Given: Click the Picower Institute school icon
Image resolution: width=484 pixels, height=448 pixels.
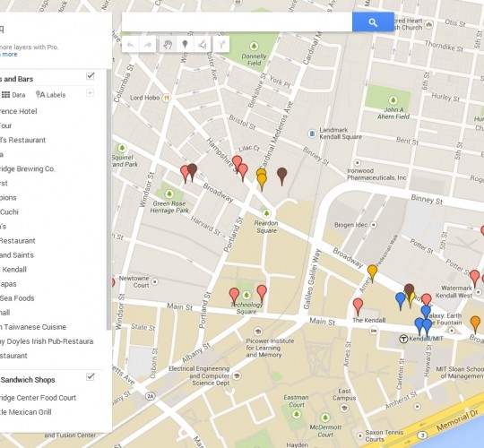Looking at the screenshot, I should coord(258,332).
